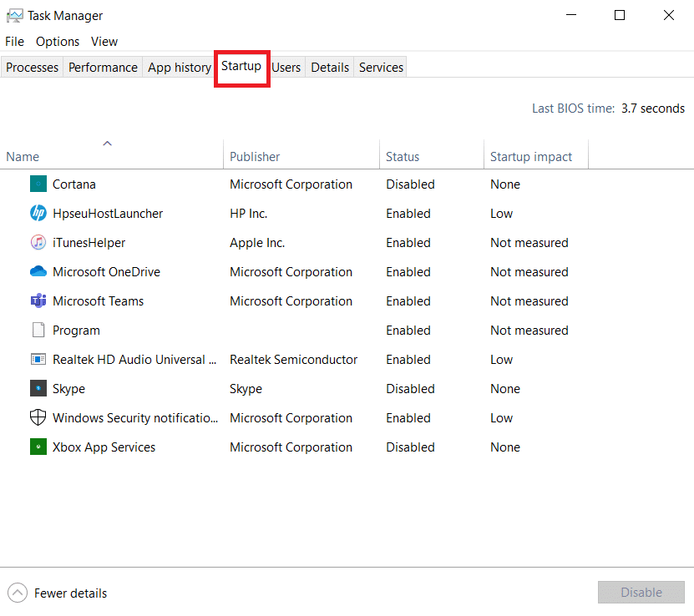Open the Options menu
Image resolution: width=694 pixels, height=616 pixels.
coord(58,42)
